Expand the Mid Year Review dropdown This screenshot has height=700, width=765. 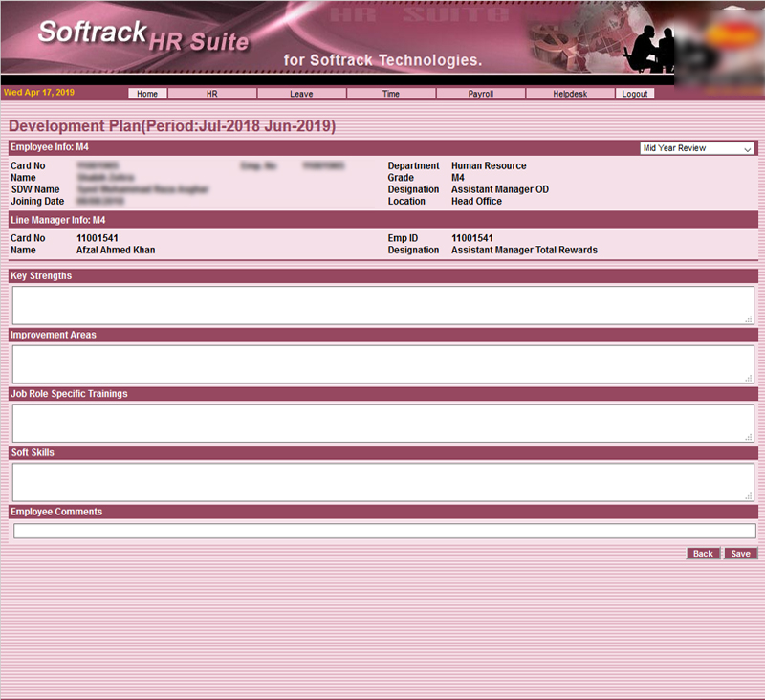coord(697,148)
